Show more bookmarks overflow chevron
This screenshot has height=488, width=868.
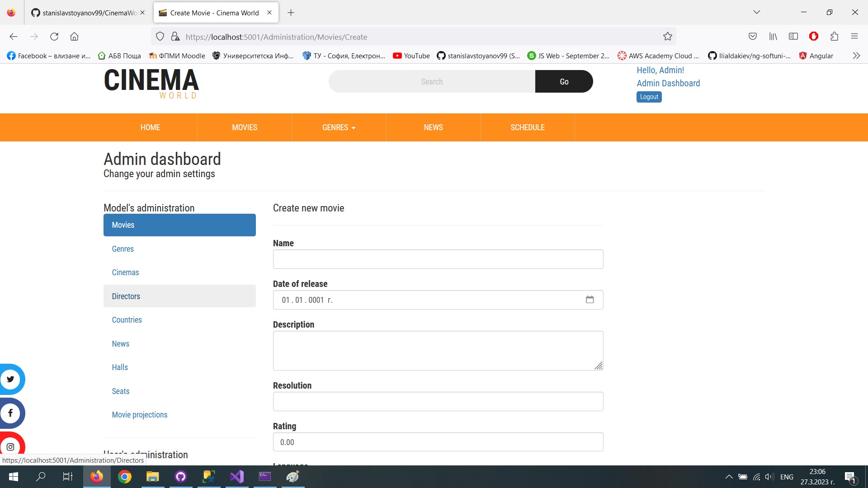856,56
